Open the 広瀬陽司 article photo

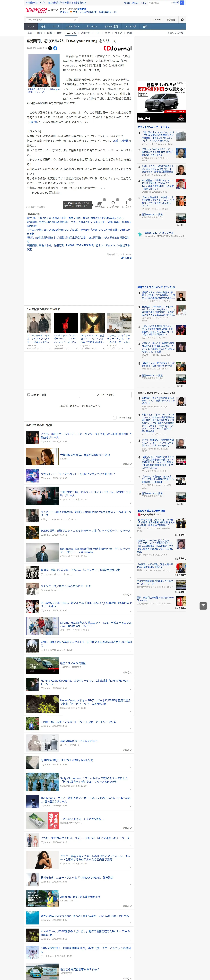pyautogui.click(x=44, y=70)
